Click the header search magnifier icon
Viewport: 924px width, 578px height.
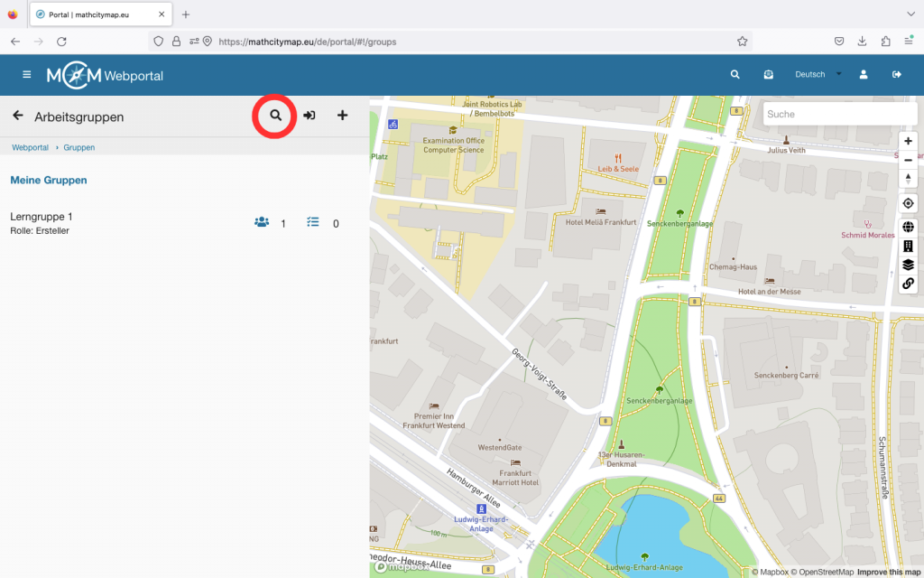click(735, 75)
